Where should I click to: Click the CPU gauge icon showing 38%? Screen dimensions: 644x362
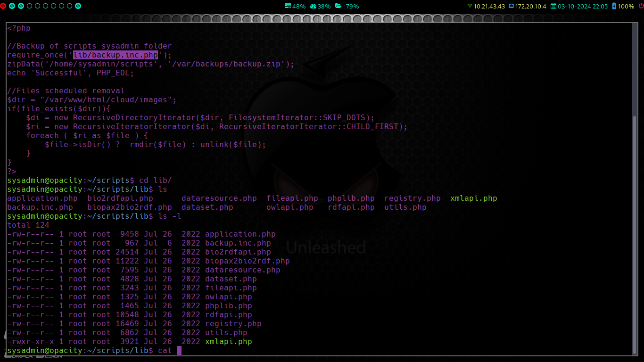(x=313, y=6)
